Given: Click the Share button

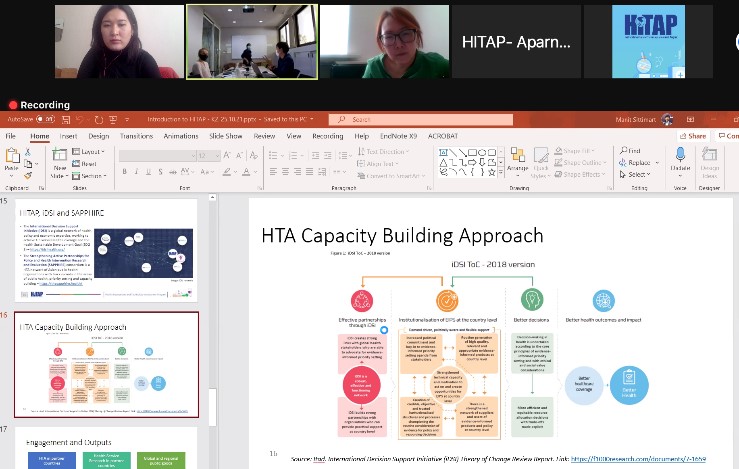Looking at the screenshot, I should pos(693,136).
